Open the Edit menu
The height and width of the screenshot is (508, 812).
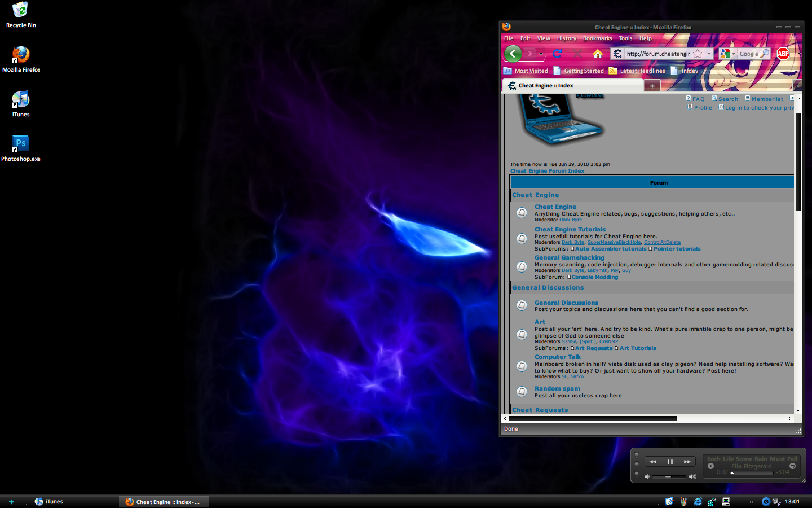coord(526,38)
